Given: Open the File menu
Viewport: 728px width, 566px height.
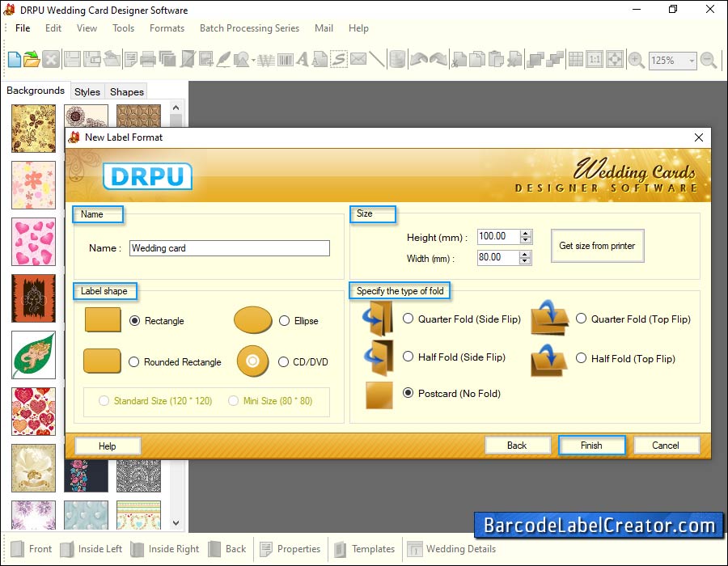Looking at the screenshot, I should [x=23, y=28].
